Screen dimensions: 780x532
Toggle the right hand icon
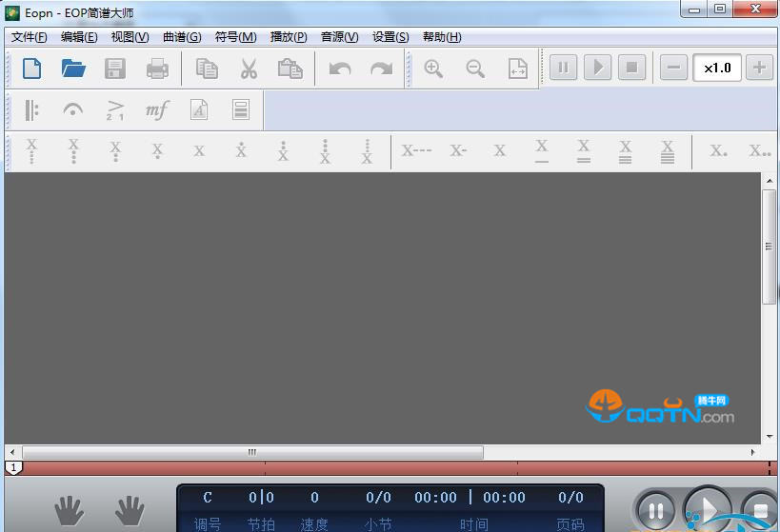coord(130,511)
